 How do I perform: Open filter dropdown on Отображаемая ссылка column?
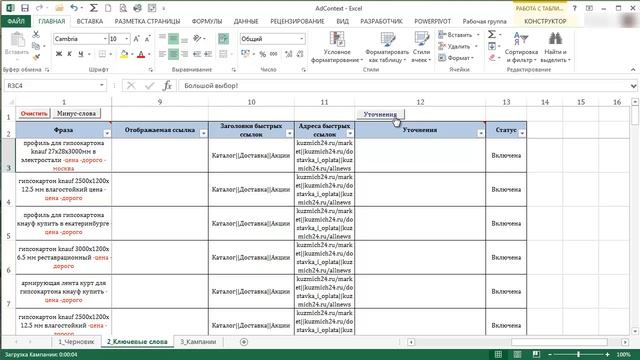point(204,133)
